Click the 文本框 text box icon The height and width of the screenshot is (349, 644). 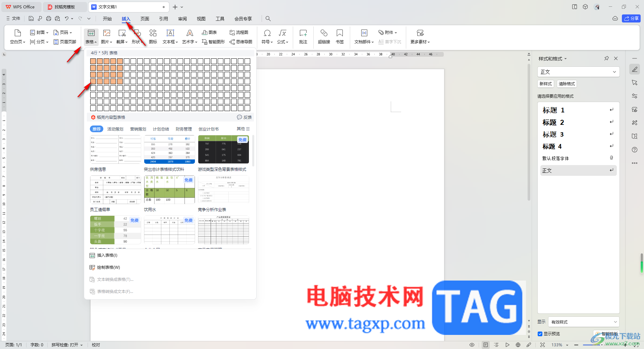pos(170,33)
